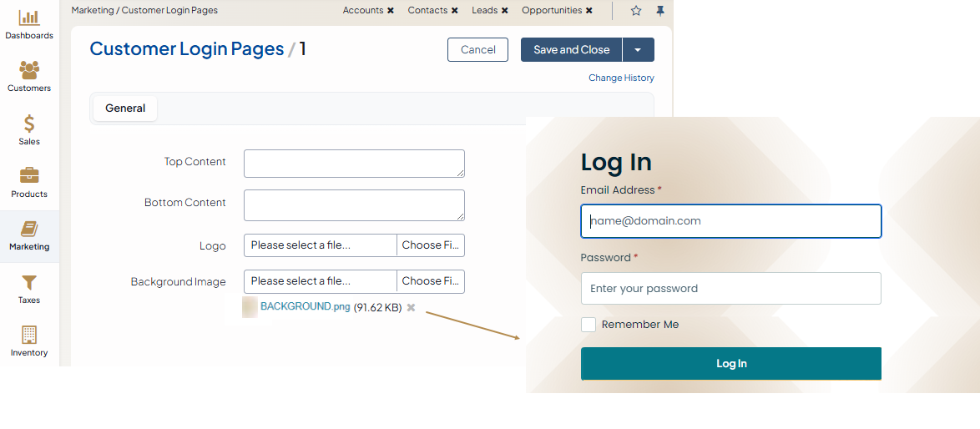Screen dimensions: 980x429
Task: Click the Password input field
Action: (731, 289)
